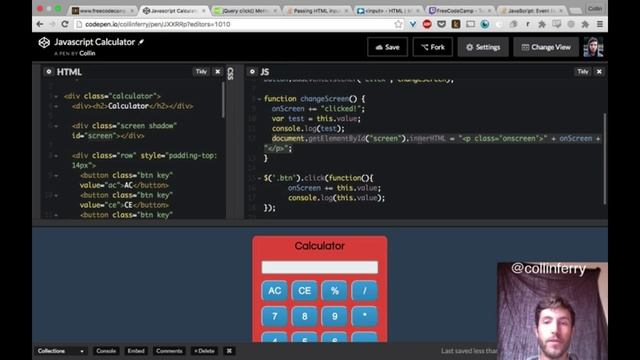Open the Comments section

click(169, 351)
